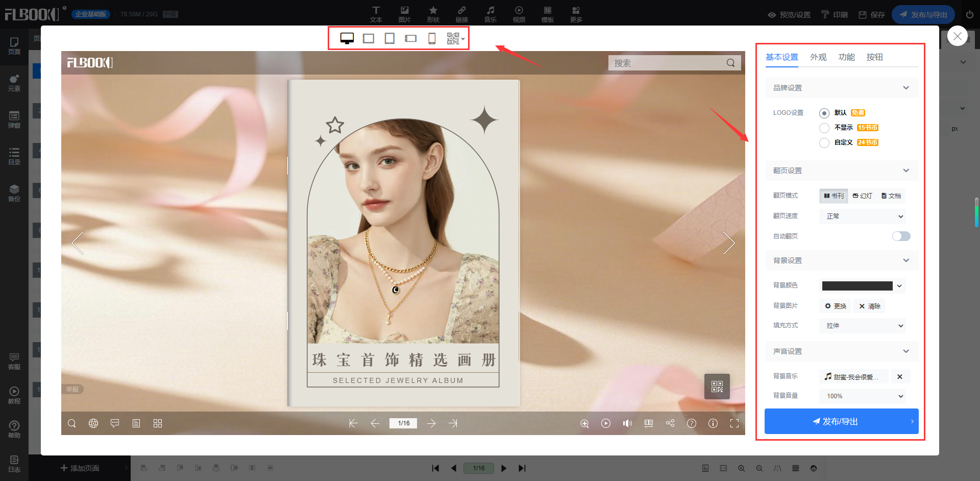Select the desktop monitor preview icon
This screenshot has width=980, height=481.
pos(347,38)
